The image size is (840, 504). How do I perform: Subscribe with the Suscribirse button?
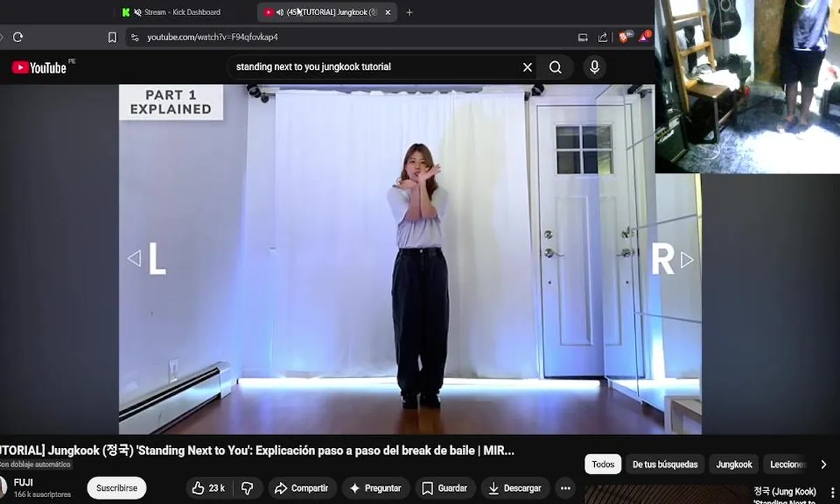coord(117,488)
